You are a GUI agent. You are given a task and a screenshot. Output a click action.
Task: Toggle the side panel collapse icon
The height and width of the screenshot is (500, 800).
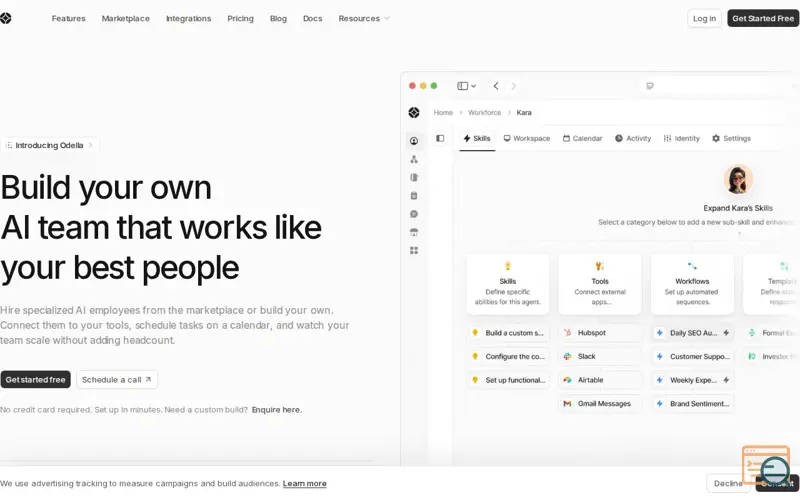(440, 138)
